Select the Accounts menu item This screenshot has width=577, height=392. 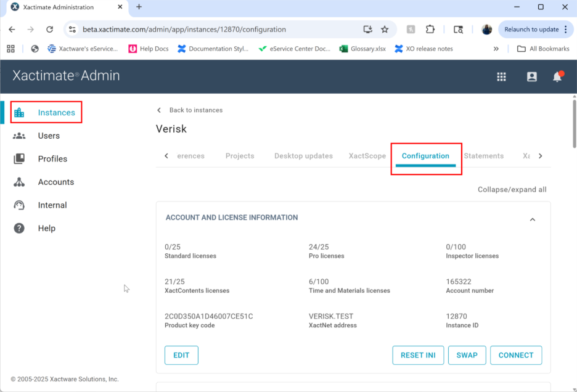pos(56,182)
